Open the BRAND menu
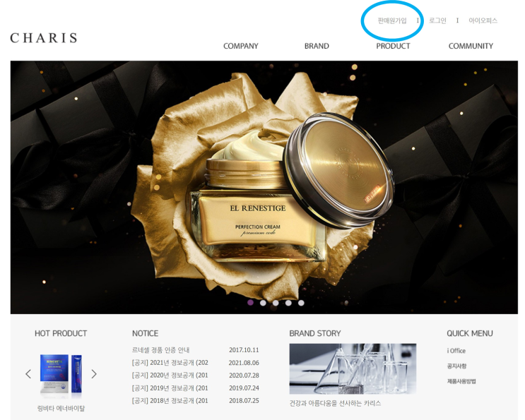Viewport: 525px width, 420px height. [317, 46]
